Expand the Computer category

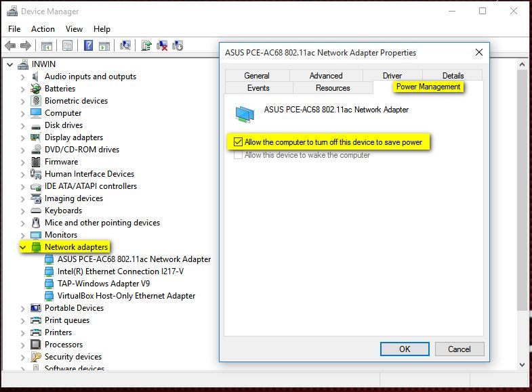point(23,113)
